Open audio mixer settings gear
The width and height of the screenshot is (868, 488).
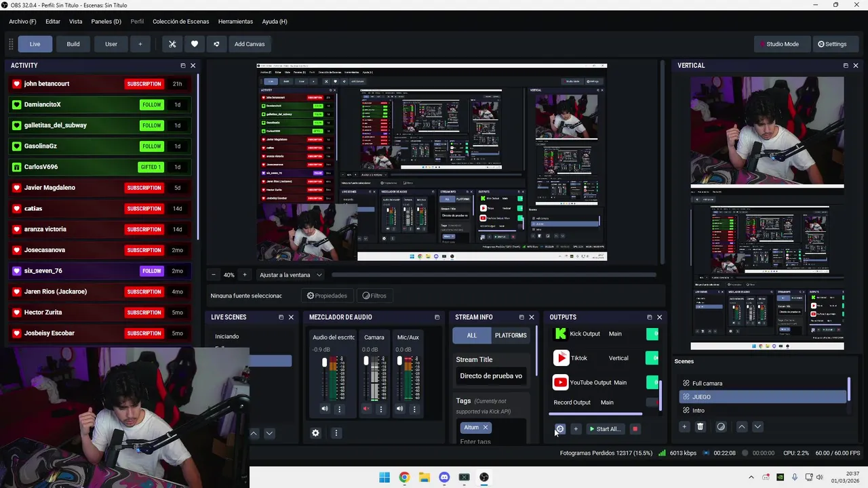click(315, 433)
